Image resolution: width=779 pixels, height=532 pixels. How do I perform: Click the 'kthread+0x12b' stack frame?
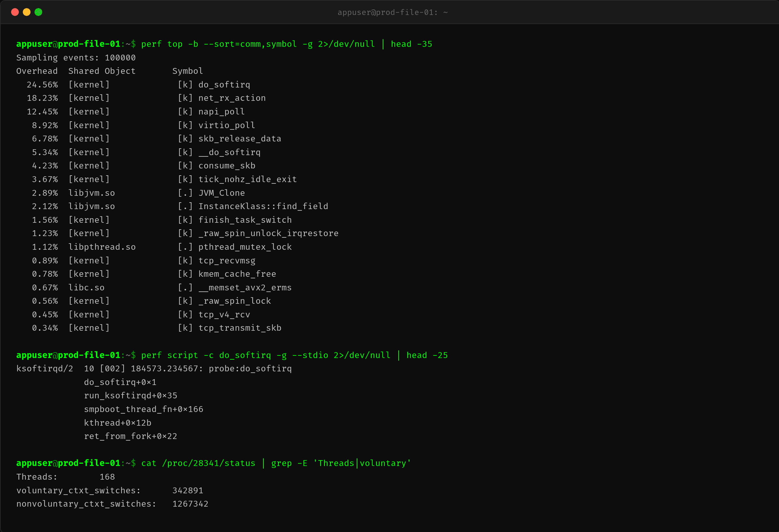coord(117,423)
